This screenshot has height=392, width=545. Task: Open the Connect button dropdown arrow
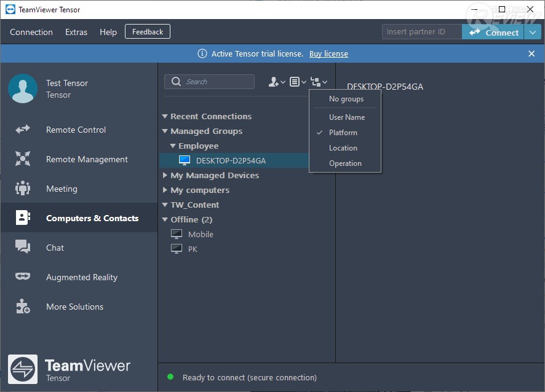coord(533,33)
